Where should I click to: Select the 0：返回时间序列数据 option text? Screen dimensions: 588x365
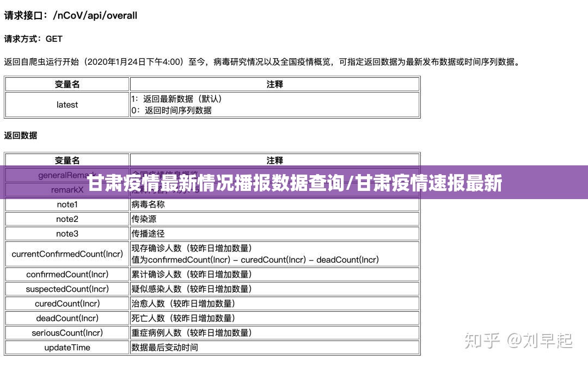171,110
